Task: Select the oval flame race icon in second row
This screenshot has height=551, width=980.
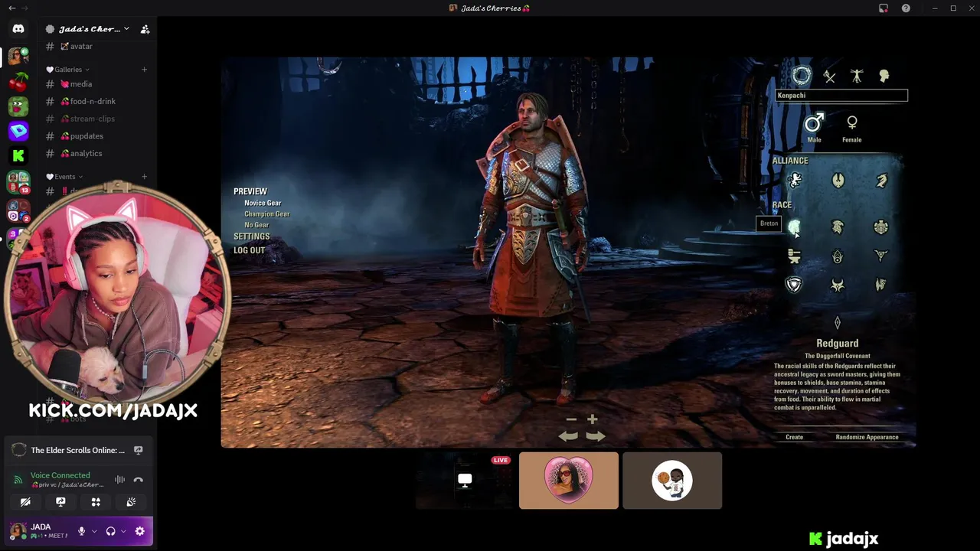Action: 838,256
